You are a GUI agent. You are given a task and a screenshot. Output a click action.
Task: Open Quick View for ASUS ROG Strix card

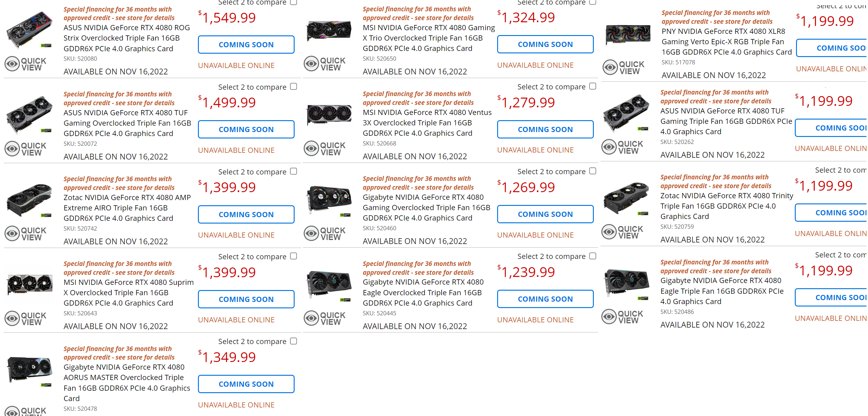[26, 64]
